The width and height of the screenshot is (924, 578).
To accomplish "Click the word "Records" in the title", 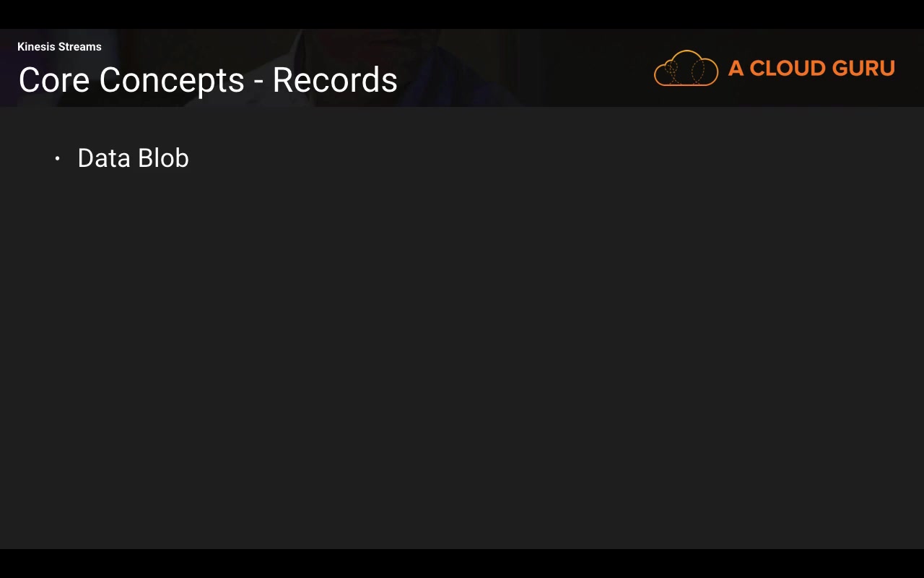I will pyautogui.click(x=335, y=80).
